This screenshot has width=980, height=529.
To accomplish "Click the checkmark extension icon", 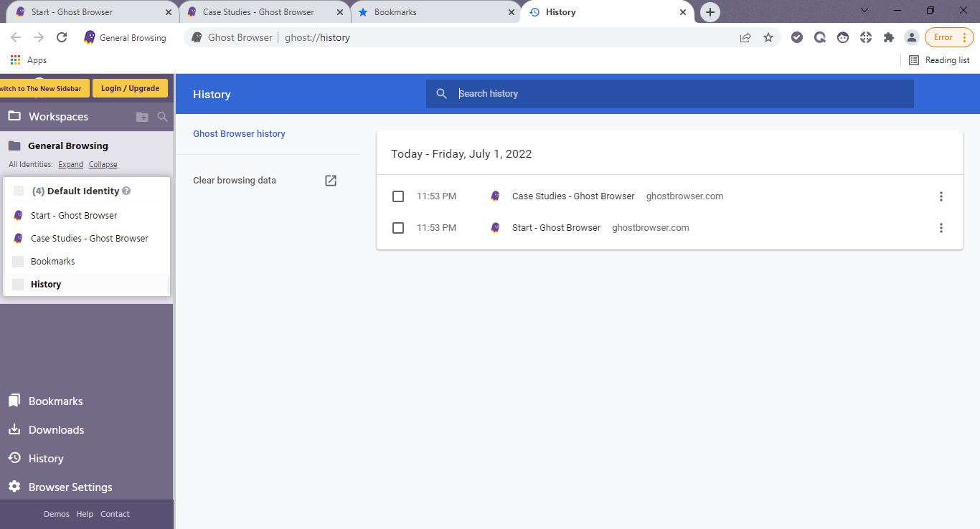I will (796, 37).
